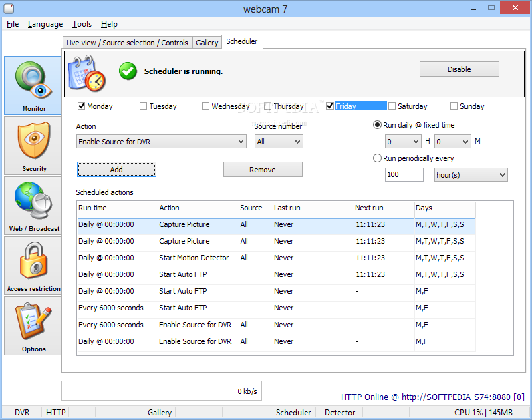Viewport: 532px width, 420px height.
Task: Open the Source number dropdown
Action: pos(279,142)
